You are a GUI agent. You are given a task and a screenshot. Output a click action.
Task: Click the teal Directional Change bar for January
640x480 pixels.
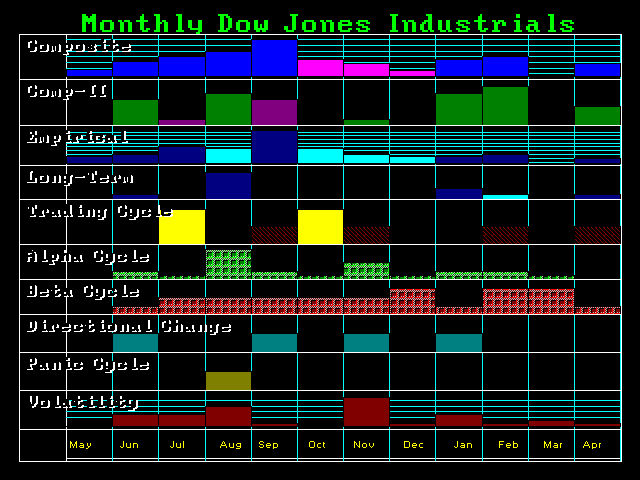coord(459,343)
